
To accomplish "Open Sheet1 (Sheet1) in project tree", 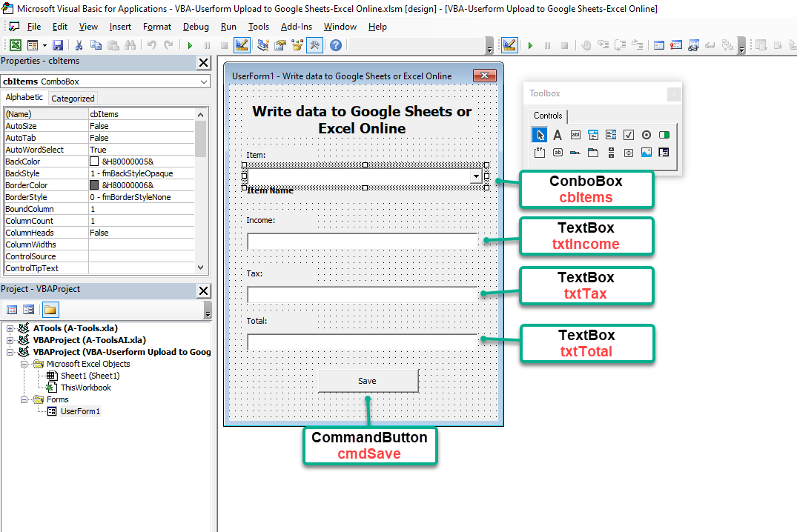I will click(x=90, y=376).
